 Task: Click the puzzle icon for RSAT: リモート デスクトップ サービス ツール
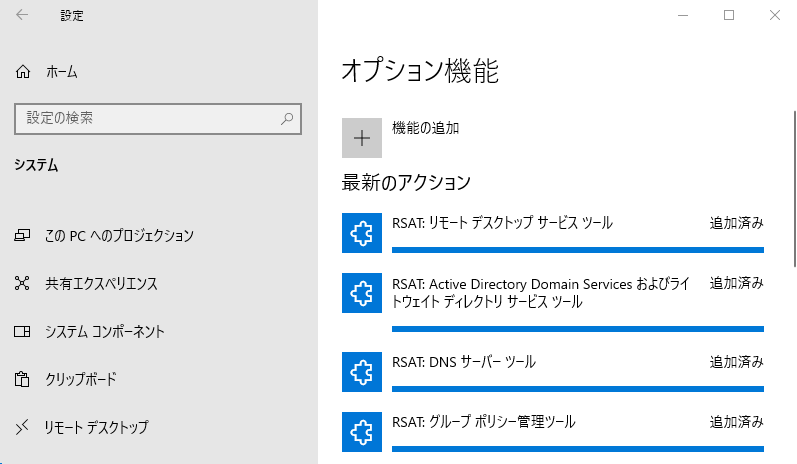(362, 233)
